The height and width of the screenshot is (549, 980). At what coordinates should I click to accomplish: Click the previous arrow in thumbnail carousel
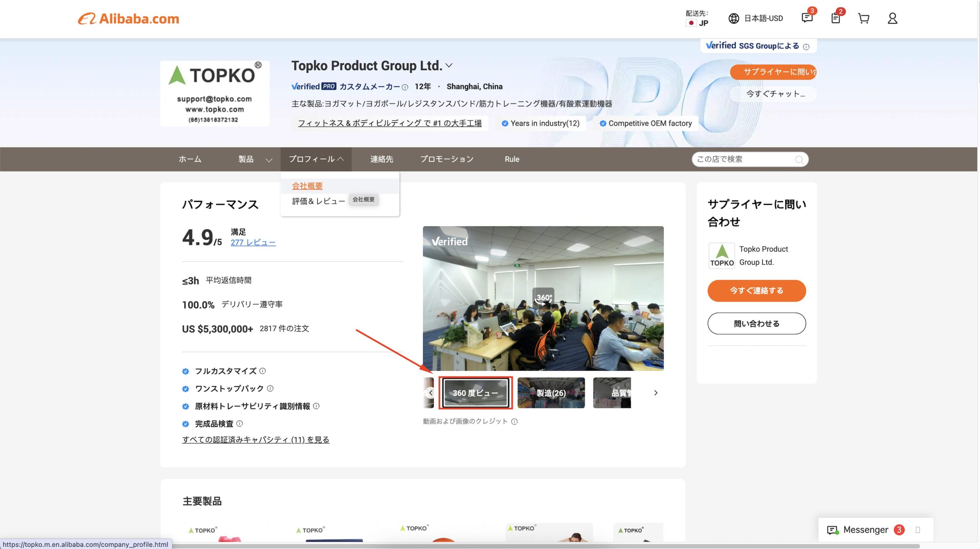(x=431, y=393)
